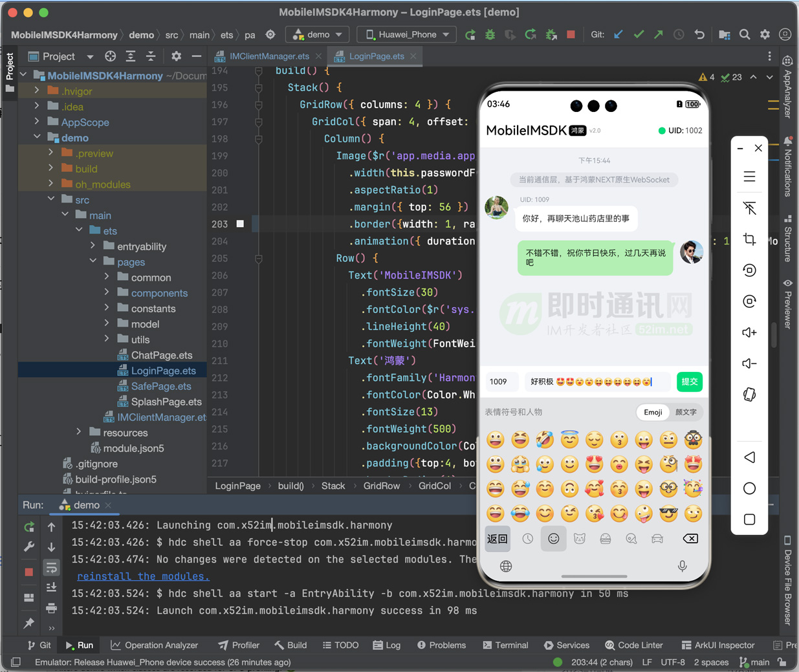Click the message text input field

[x=598, y=382]
